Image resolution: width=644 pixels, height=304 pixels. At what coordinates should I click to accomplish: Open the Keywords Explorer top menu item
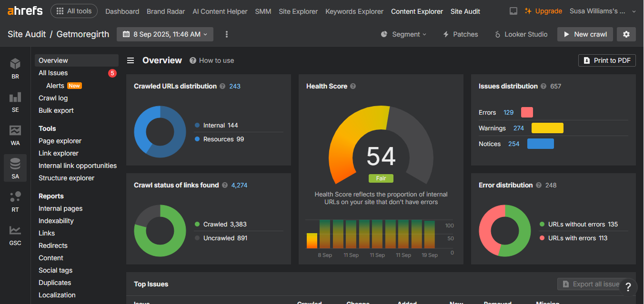click(x=354, y=11)
